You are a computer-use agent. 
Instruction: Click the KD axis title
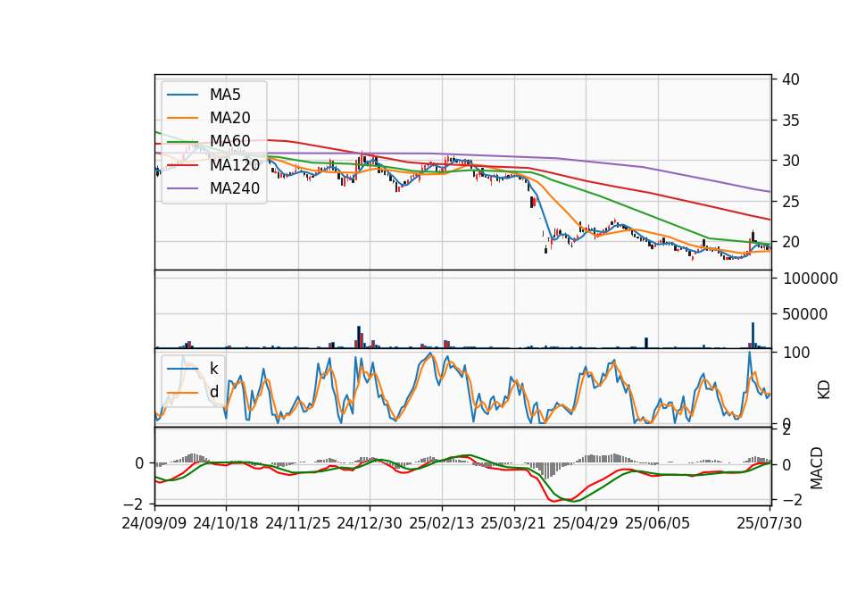click(824, 390)
